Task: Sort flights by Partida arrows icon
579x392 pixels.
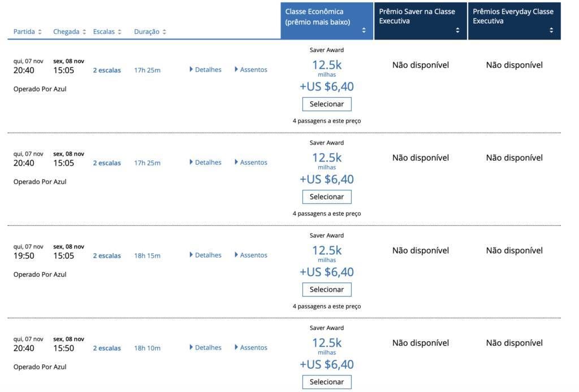Action: coord(40,32)
